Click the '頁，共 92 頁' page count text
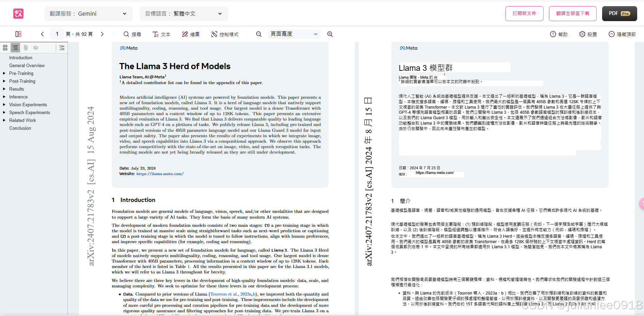 click(79, 34)
